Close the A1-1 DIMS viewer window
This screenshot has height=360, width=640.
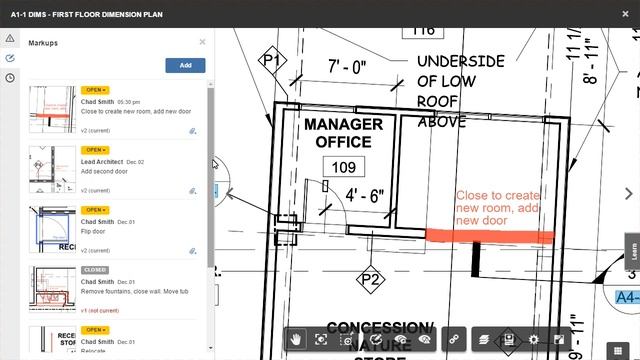(x=625, y=14)
